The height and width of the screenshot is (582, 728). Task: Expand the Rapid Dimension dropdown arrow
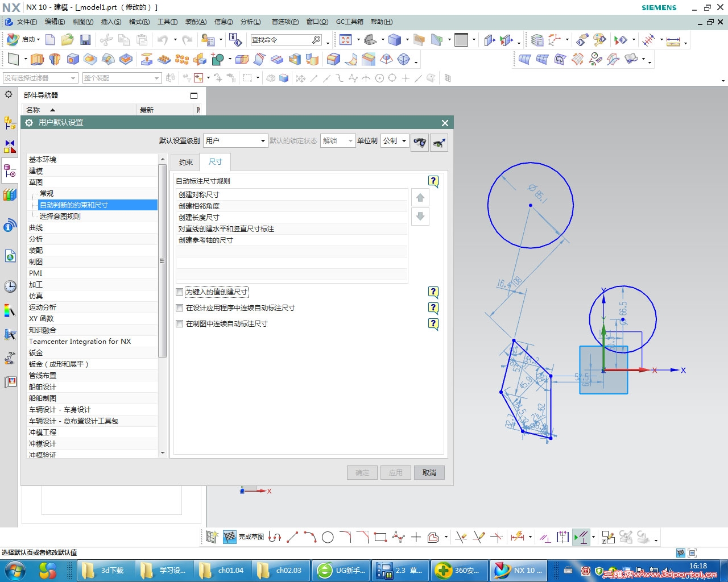coord(530,537)
